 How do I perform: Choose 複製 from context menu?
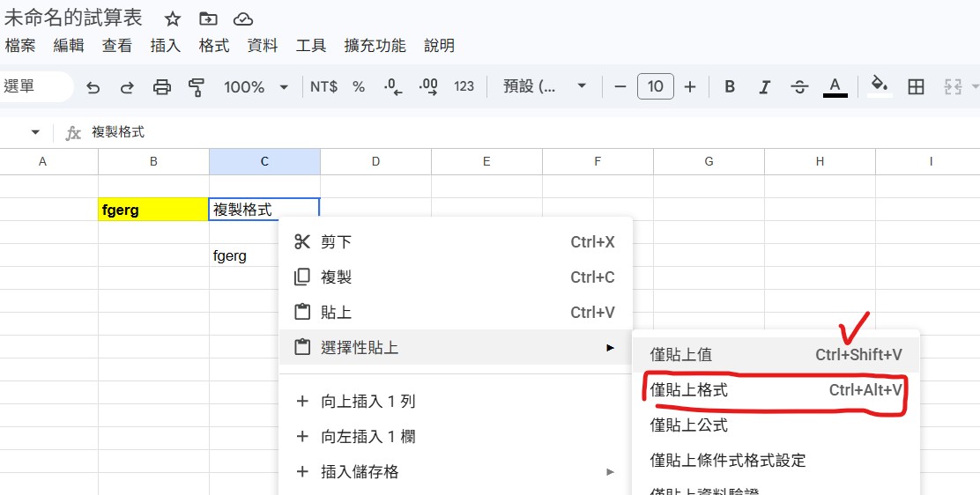pyautogui.click(x=456, y=277)
